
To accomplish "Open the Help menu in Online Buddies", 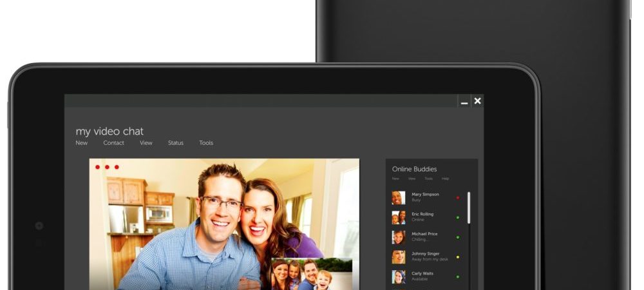I will click(445, 179).
